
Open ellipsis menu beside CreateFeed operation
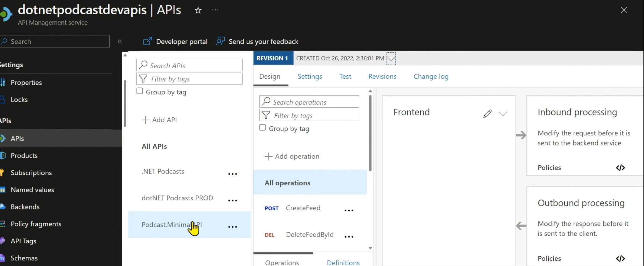coord(349,210)
